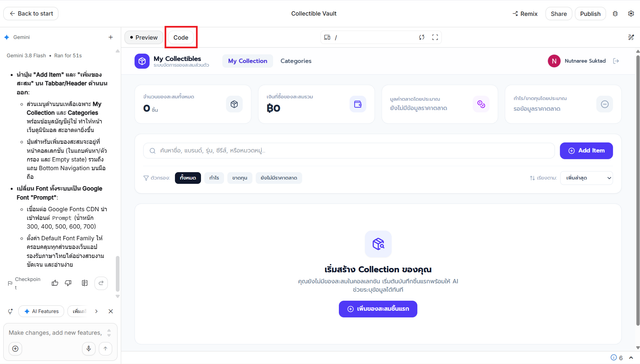Image resolution: width=640 pixels, height=364 pixels.
Task: Expand preview to fullscreen
Action: click(435, 38)
